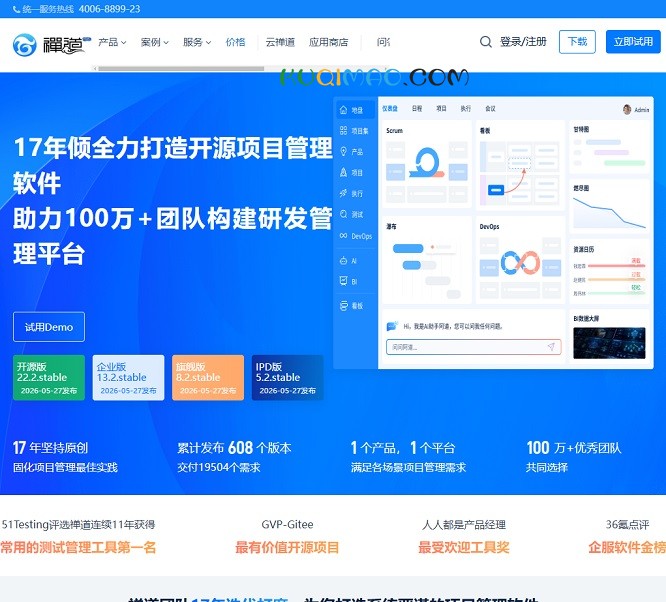
Task: Click the phone icon beside the hotline number
Action: click(x=17, y=9)
